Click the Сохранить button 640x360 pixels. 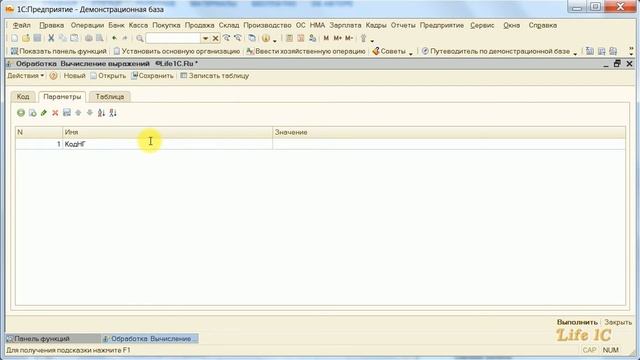click(152, 76)
